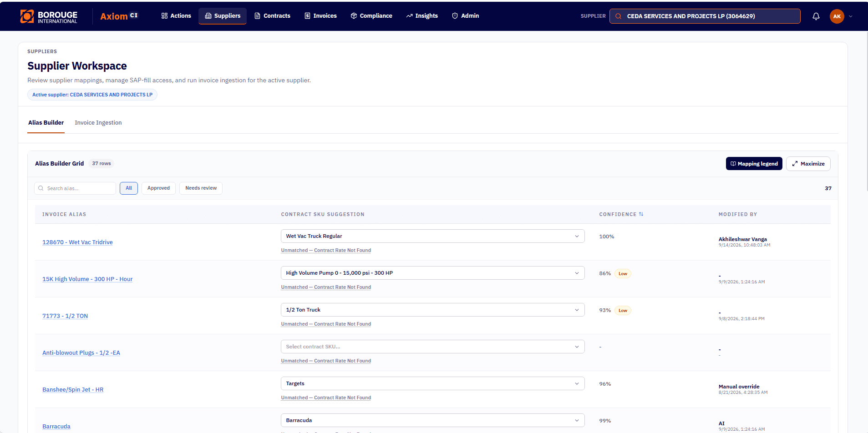Show the Mapping legend
Screen dimensions: 868x433
point(754,164)
